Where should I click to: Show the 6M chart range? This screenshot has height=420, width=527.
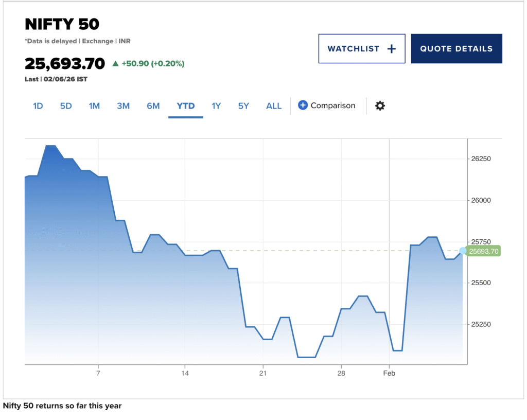pos(153,106)
